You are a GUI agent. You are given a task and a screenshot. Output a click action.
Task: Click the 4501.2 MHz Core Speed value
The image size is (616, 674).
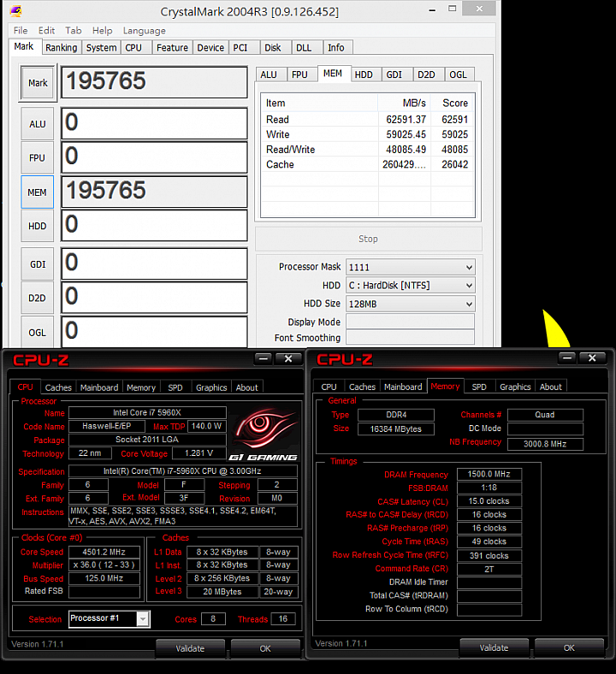tap(104, 552)
